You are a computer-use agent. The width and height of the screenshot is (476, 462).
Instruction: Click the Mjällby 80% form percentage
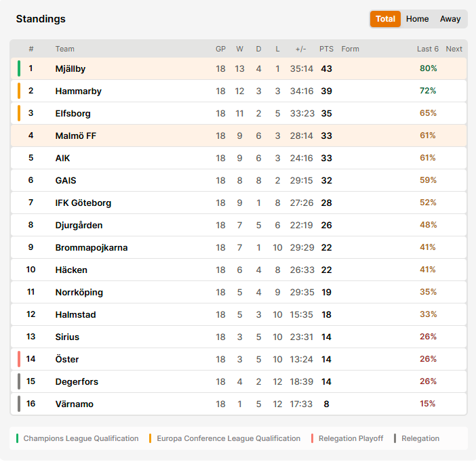click(x=429, y=68)
